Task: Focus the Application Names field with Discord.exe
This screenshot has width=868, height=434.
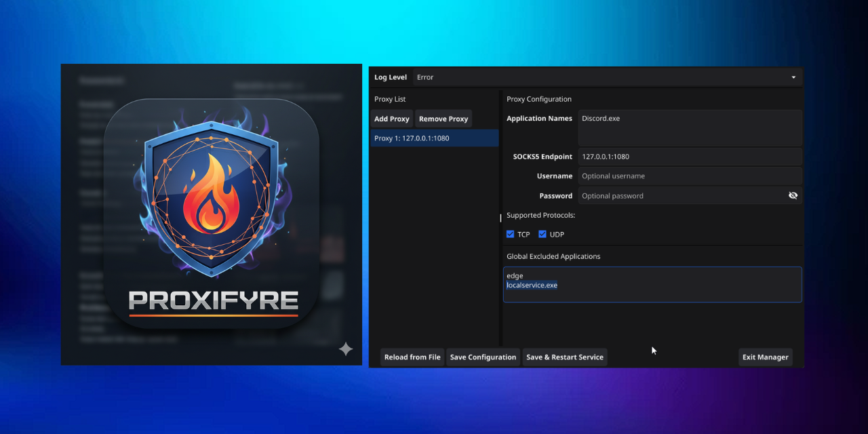Action: pos(689,127)
